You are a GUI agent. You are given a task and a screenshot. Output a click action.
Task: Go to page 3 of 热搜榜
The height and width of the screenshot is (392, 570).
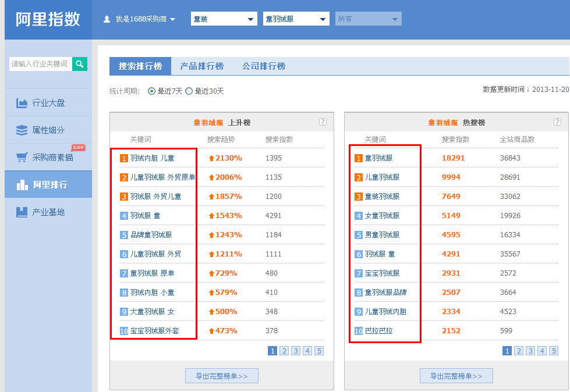click(x=530, y=351)
